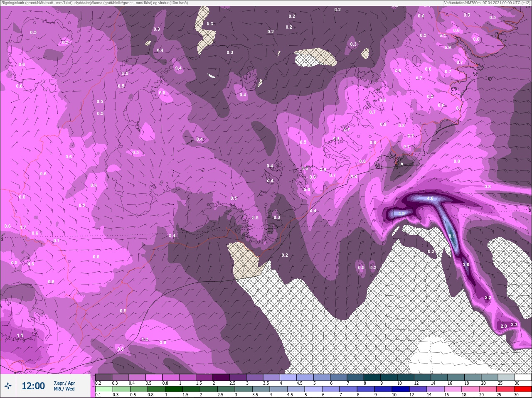This screenshot has height=398, width=532.
Task: Pick upper legend swatch between 0.2 and 0.3
Action: [104, 377]
